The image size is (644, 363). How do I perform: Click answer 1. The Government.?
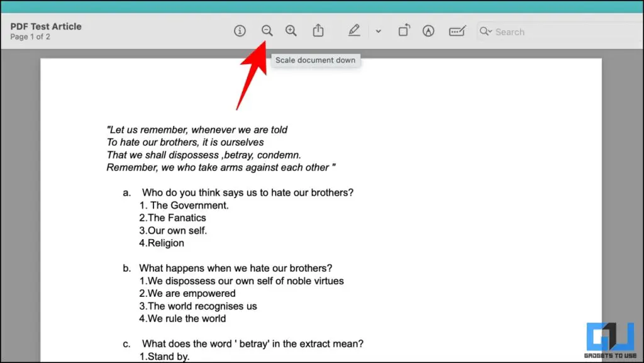[184, 205]
